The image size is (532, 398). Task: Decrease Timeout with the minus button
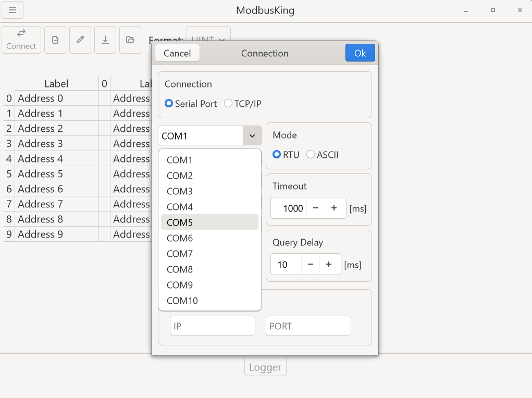(x=316, y=208)
